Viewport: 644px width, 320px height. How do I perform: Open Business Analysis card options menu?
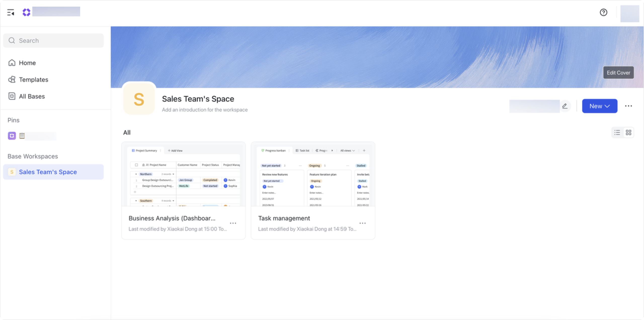(233, 223)
